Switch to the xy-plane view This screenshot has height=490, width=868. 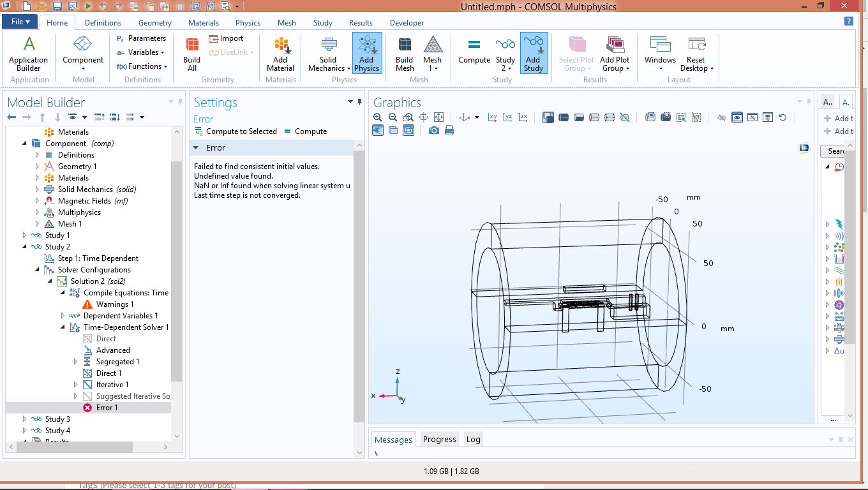coord(492,117)
